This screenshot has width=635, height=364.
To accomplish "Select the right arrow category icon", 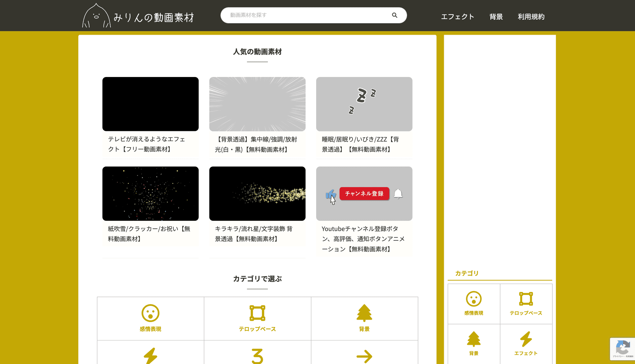I will click(x=364, y=356).
